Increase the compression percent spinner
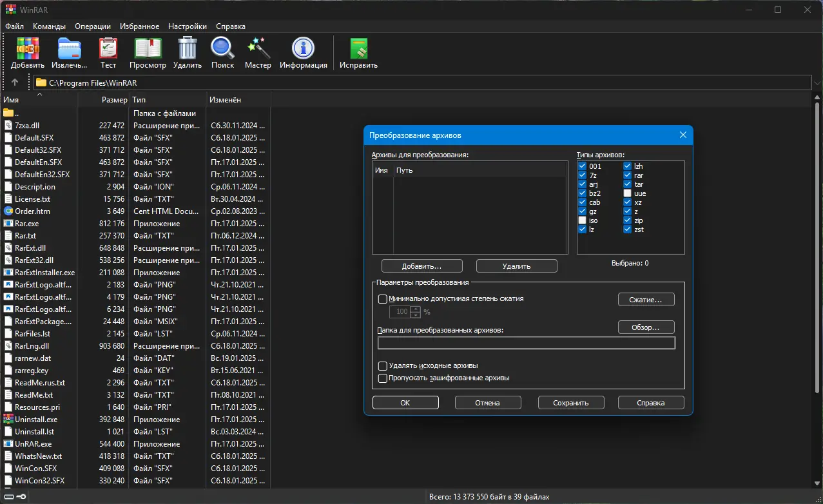 click(416, 309)
